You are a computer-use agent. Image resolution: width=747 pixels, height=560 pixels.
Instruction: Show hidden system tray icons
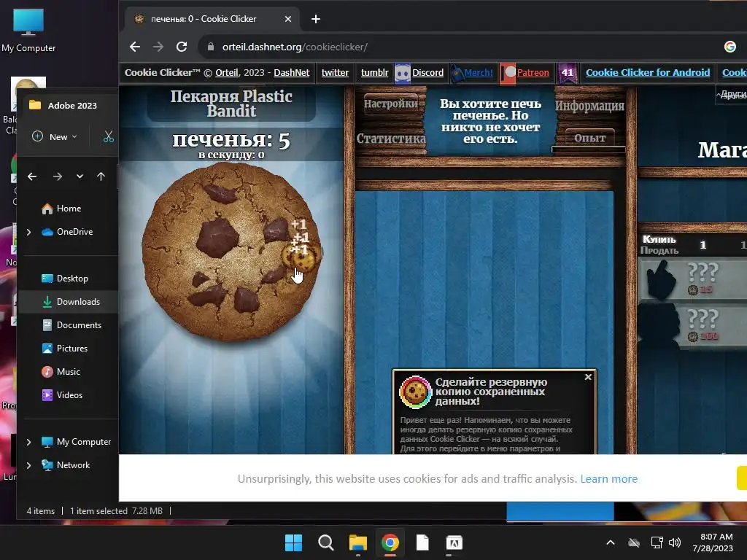click(x=611, y=542)
